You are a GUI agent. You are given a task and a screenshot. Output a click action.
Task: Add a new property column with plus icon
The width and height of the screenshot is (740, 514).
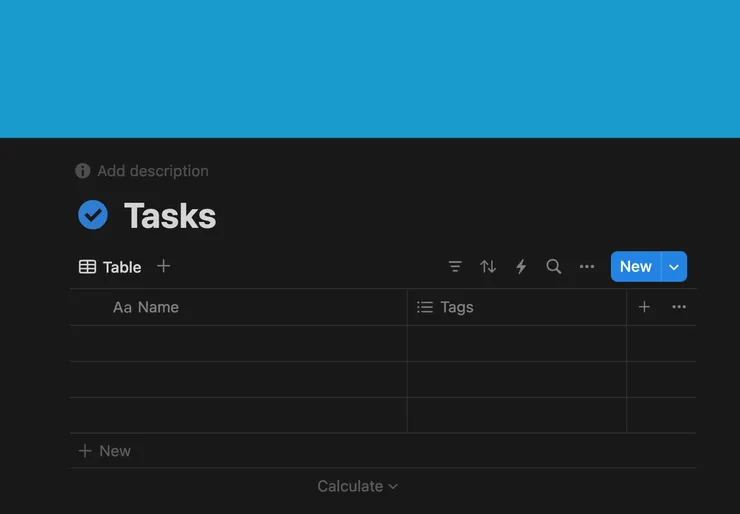[644, 307]
